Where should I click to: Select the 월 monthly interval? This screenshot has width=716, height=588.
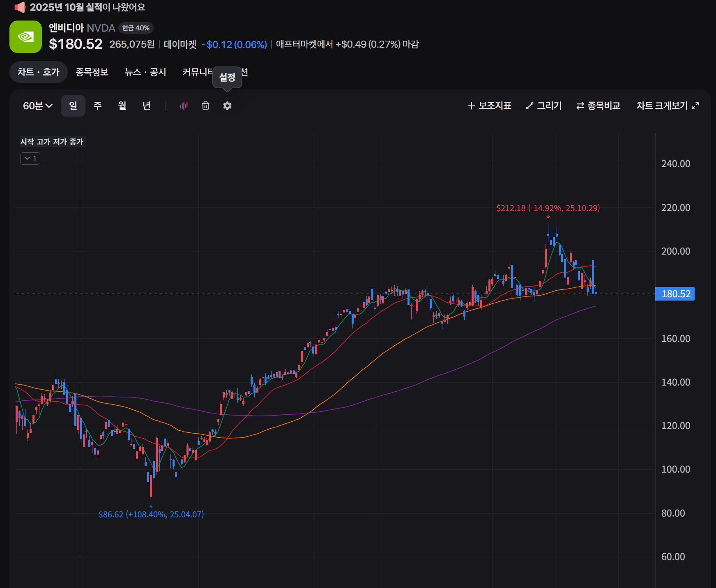coord(122,106)
